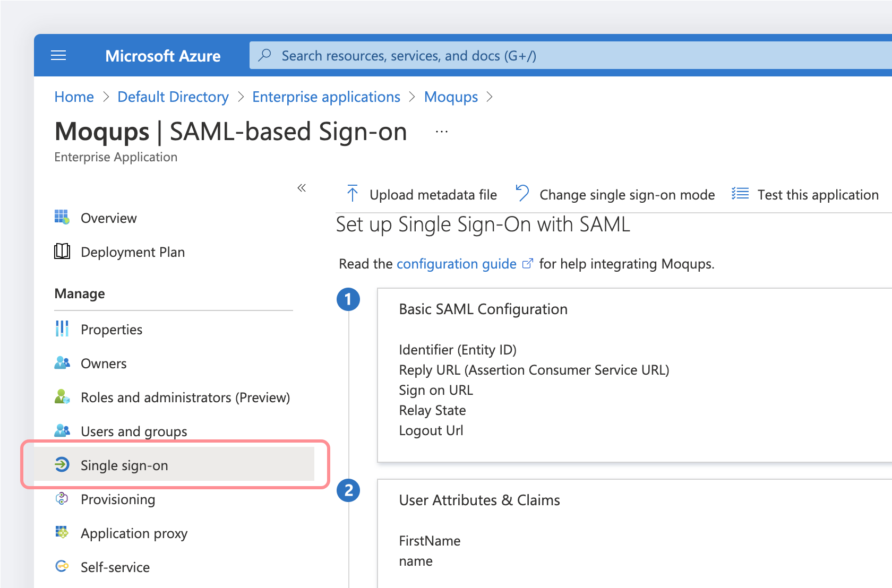Start Test this application

pyautogui.click(x=818, y=194)
